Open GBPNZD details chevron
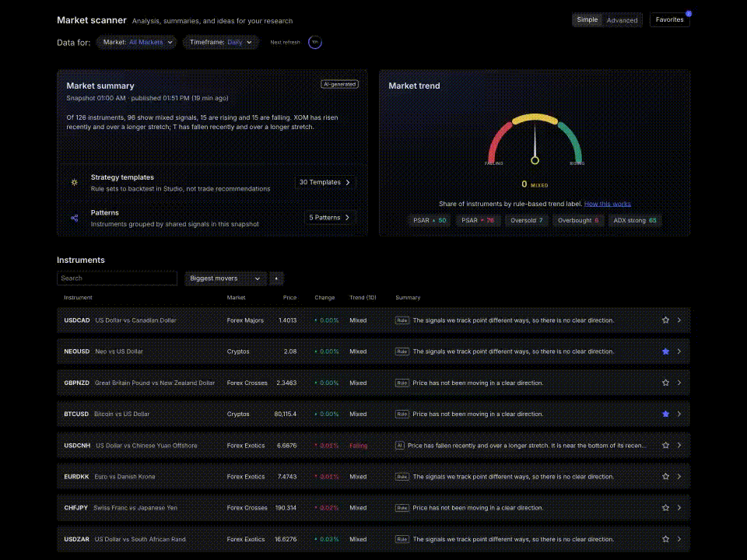This screenshot has height=560, width=747. [x=679, y=383]
